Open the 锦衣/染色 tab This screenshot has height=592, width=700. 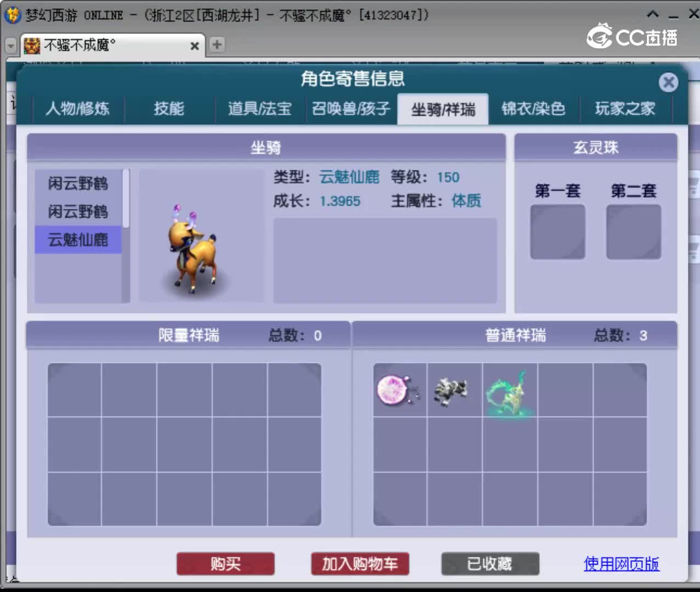coord(534,109)
